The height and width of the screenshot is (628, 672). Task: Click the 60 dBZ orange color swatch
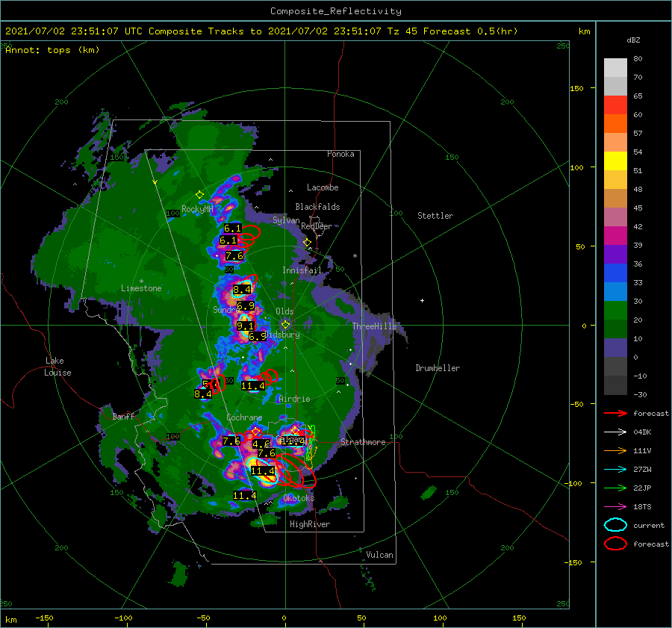pyautogui.click(x=615, y=123)
